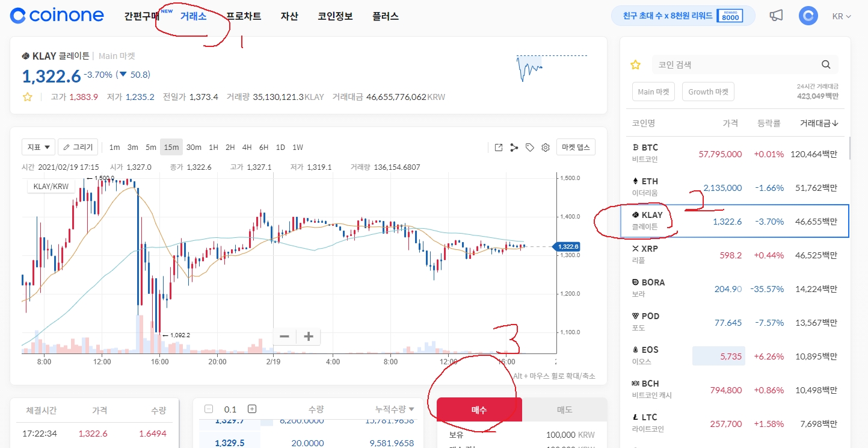This screenshot has width=868, height=448.
Task: Select the 5m chart interval
Action: tap(150, 147)
